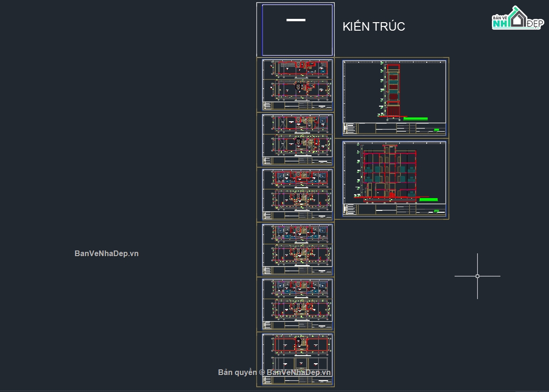
Task: Select the green bar beside the elevation drawing
Action: pyautogui.click(x=415, y=119)
